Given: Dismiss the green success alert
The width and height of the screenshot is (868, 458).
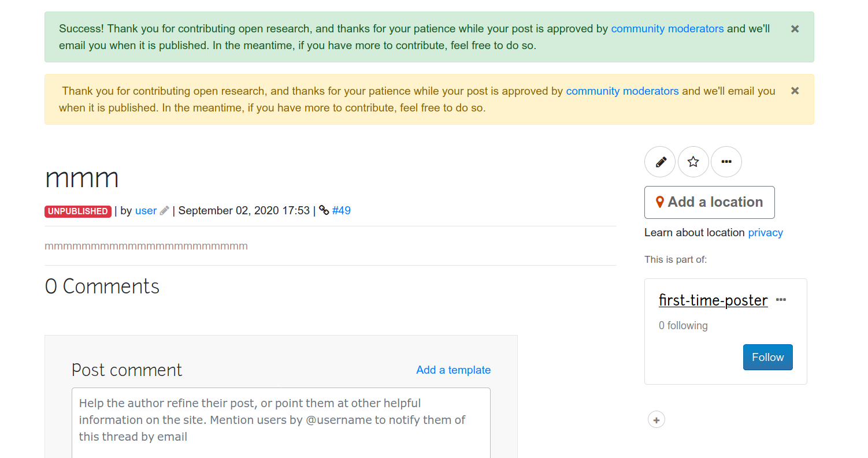Looking at the screenshot, I should pyautogui.click(x=795, y=29).
